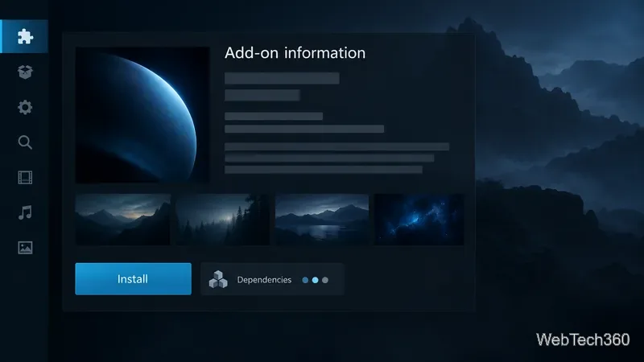Viewport: 644px width, 362px height.
Task: Select the middle bright dependency dot
Action: coord(315,280)
